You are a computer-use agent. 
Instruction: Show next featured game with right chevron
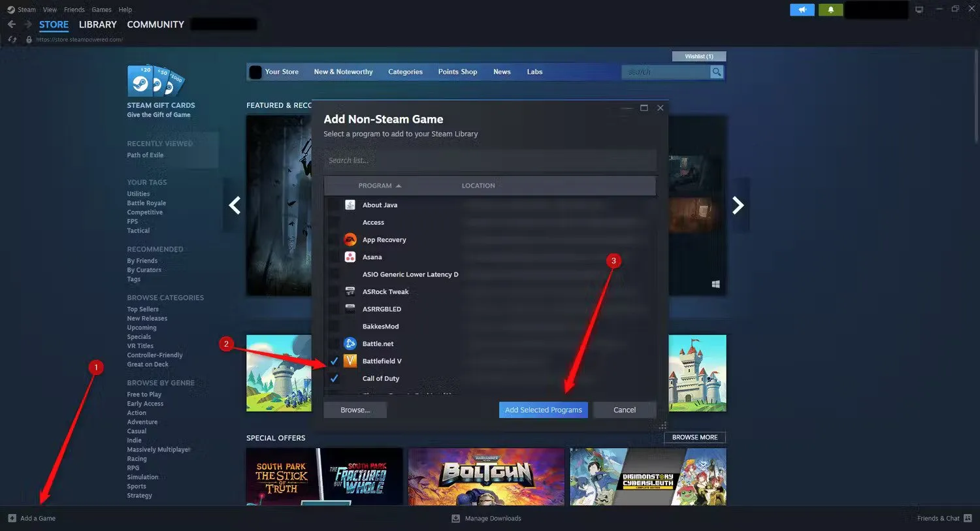tap(738, 206)
